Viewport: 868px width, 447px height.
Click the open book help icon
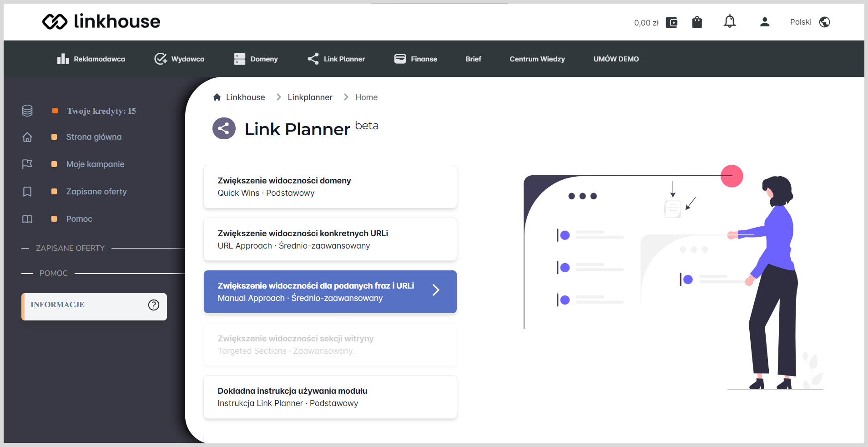pos(27,219)
